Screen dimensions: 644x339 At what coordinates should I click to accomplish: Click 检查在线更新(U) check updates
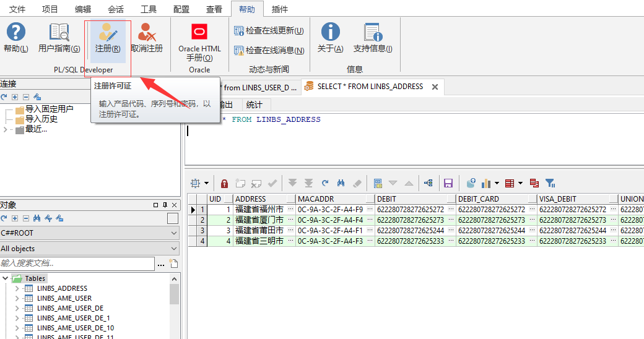[269, 31]
